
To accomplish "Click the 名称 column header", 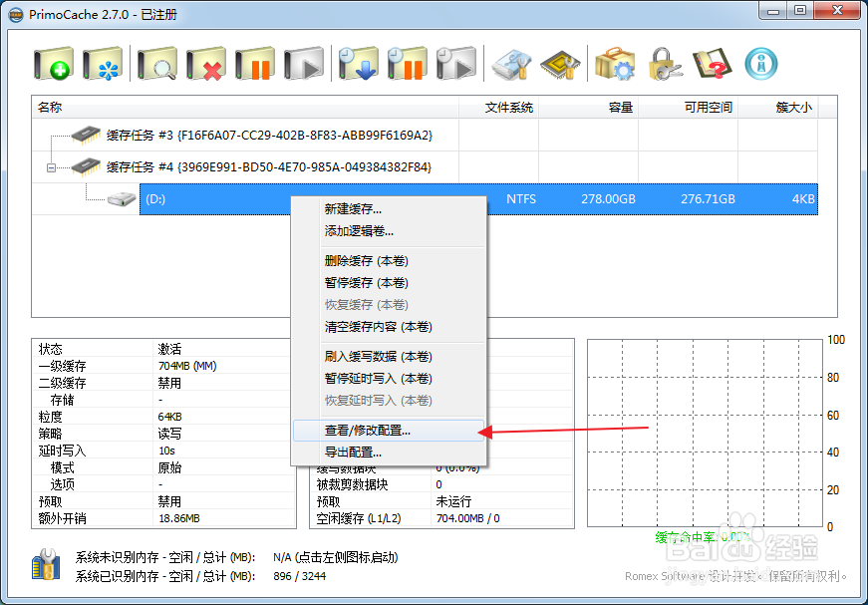I will tap(245, 108).
